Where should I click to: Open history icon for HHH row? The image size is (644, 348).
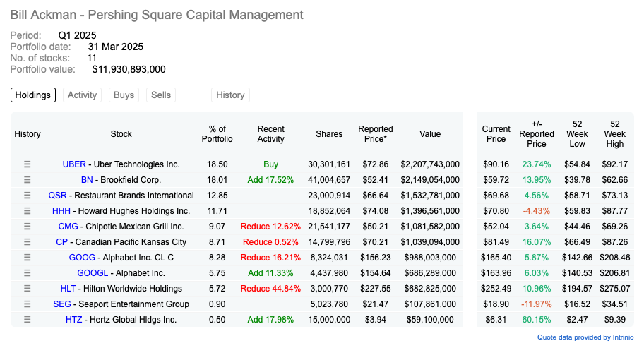click(27, 211)
